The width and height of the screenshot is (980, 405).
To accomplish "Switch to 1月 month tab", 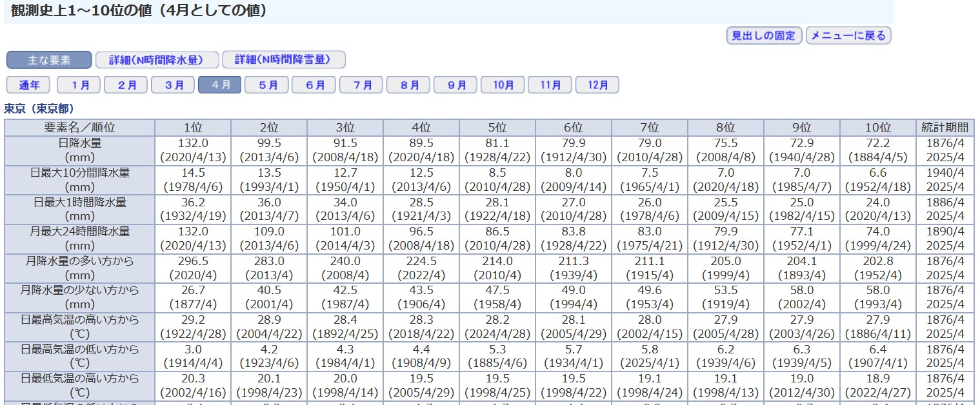I will point(78,85).
